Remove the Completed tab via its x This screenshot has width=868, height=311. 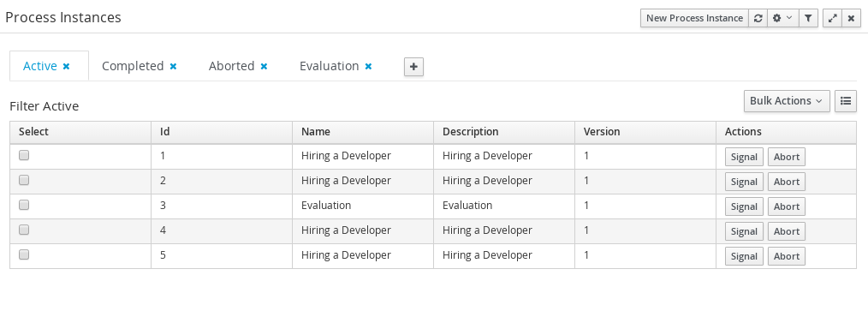pos(173,66)
